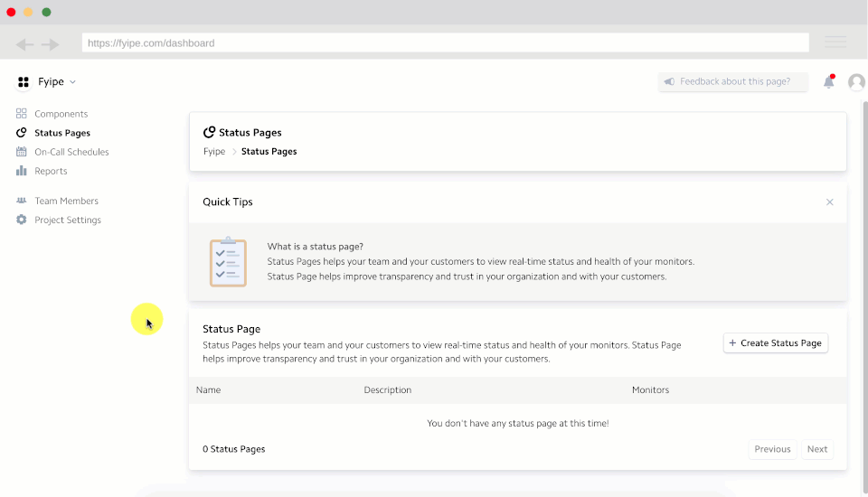Click the Monitors column header

tap(650, 390)
